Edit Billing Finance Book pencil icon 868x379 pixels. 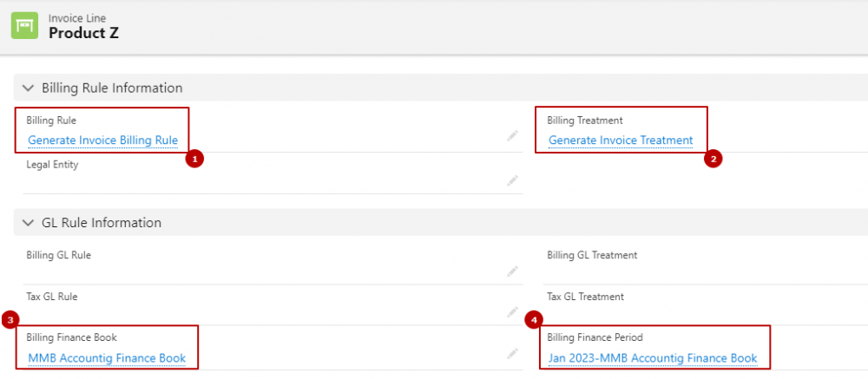click(x=513, y=353)
